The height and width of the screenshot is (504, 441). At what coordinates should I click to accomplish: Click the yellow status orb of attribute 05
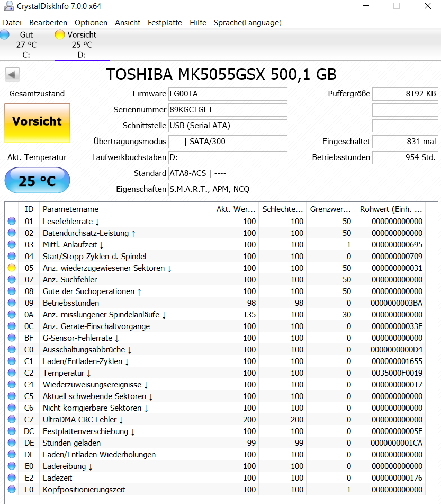tap(12, 268)
